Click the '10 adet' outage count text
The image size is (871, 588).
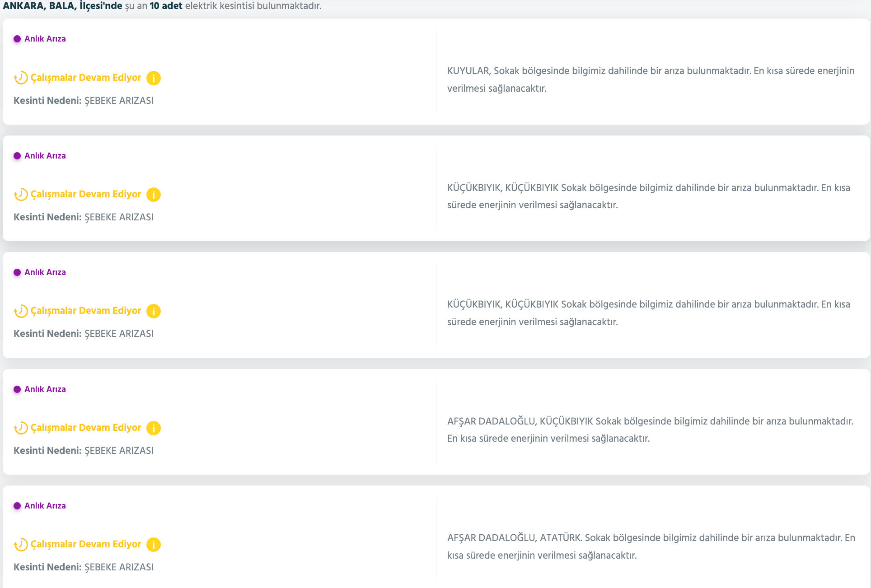pyautogui.click(x=166, y=6)
